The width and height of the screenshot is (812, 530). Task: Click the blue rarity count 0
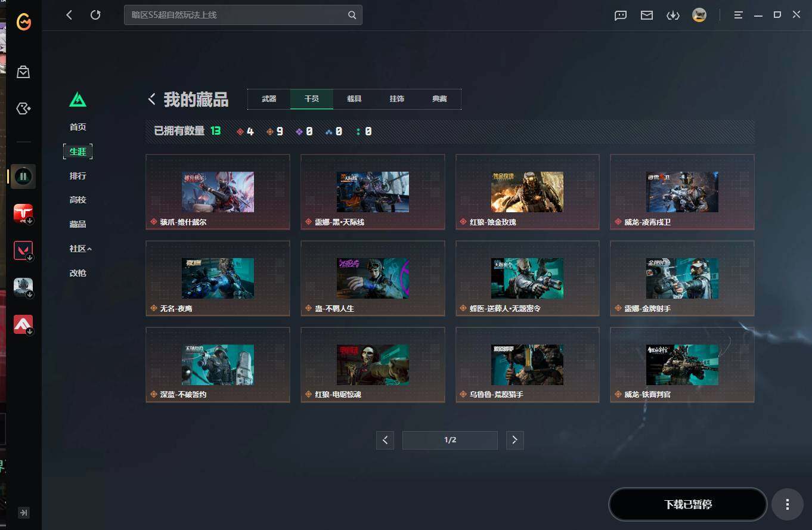[x=334, y=131]
